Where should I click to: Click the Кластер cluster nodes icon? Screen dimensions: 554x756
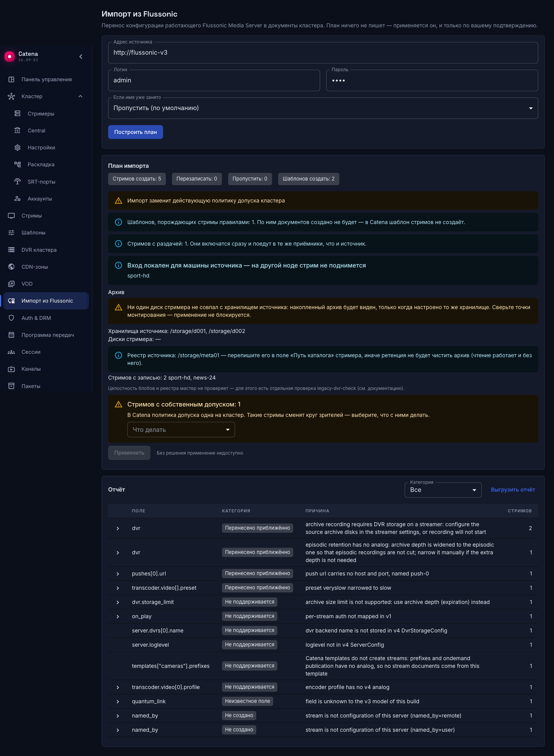[x=12, y=96]
